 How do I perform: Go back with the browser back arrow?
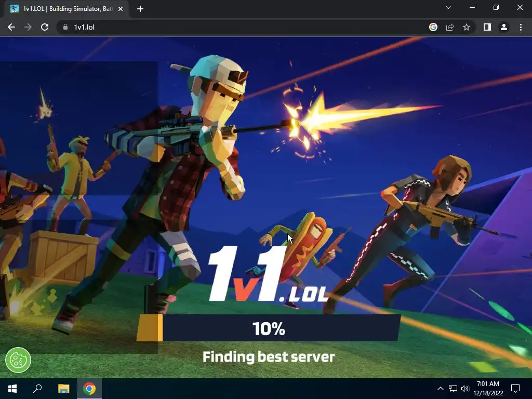[11, 27]
